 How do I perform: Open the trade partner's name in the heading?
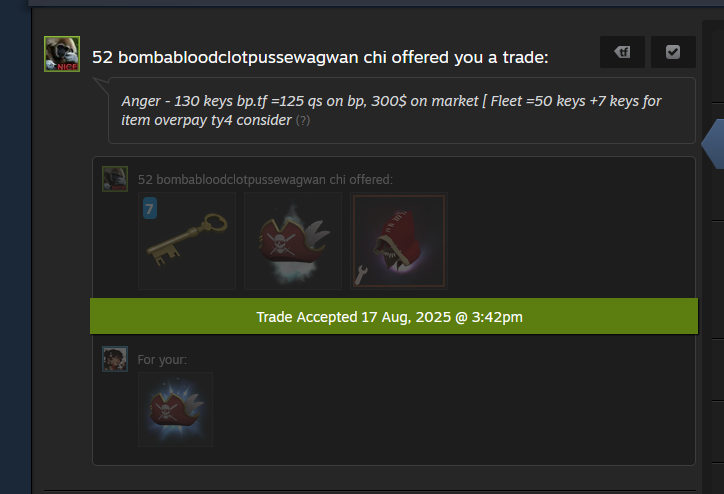(239, 57)
